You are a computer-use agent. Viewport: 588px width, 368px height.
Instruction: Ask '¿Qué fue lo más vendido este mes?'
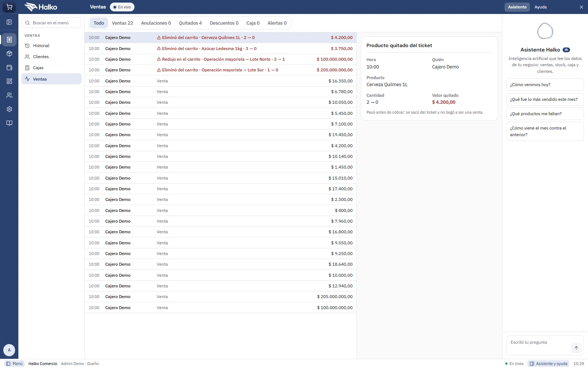(x=545, y=99)
